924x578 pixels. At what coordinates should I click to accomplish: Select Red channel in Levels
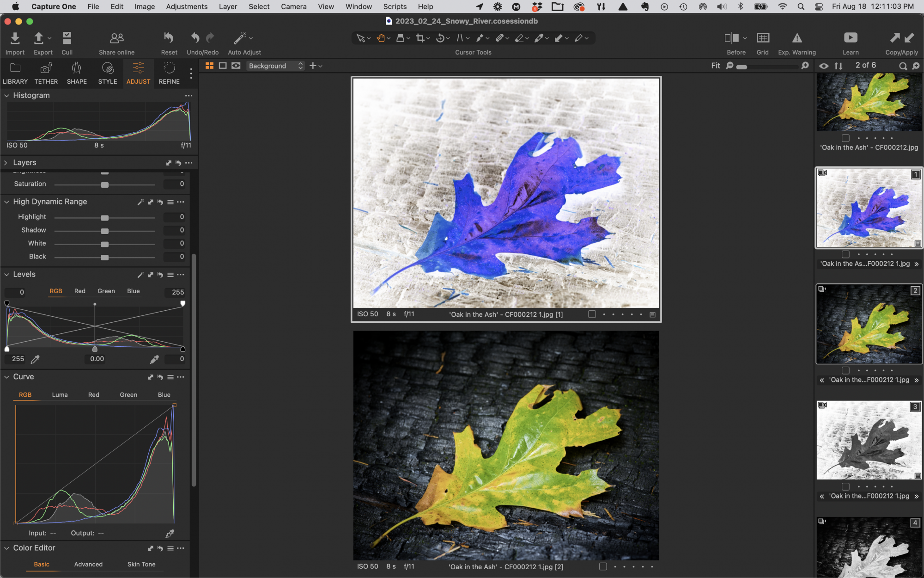(x=80, y=291)
